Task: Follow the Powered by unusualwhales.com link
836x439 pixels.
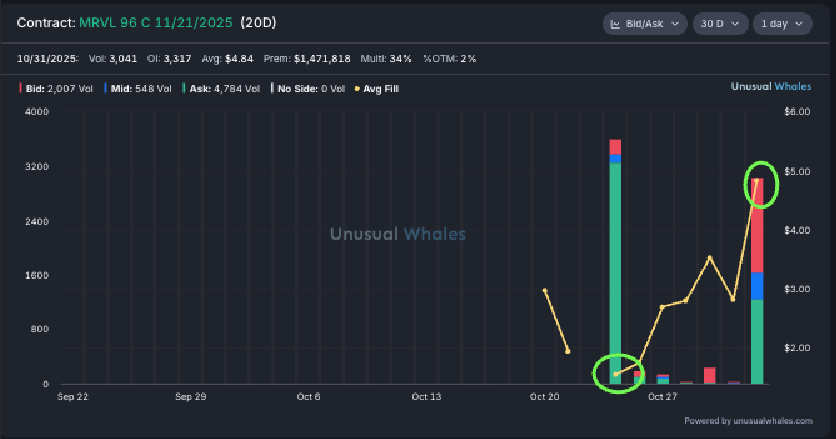Action: click(748, 421)
